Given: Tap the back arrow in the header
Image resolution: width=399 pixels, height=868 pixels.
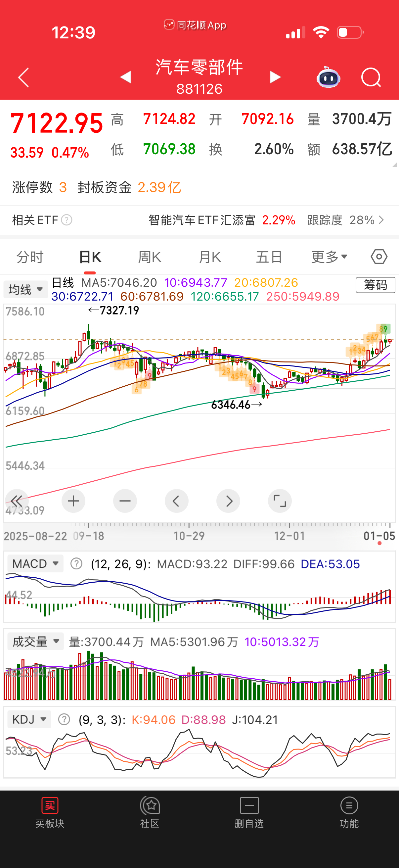Looking at the screenshot, I should pos(23,77).
